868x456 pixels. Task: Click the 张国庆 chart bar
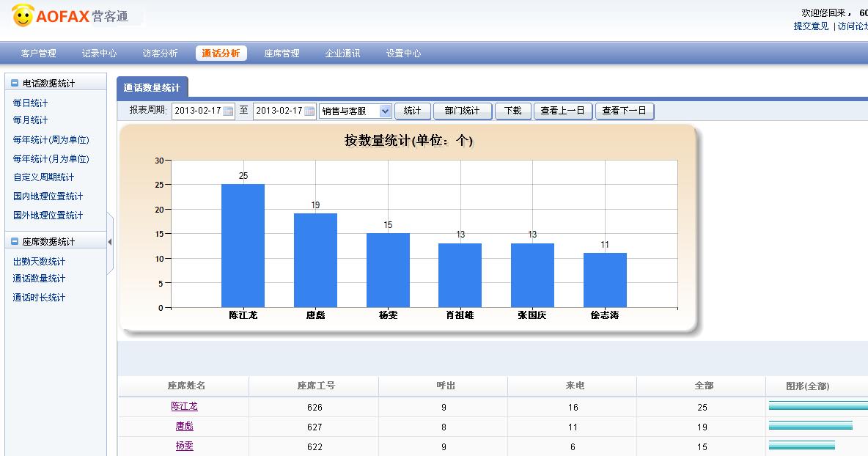(532, 275)
